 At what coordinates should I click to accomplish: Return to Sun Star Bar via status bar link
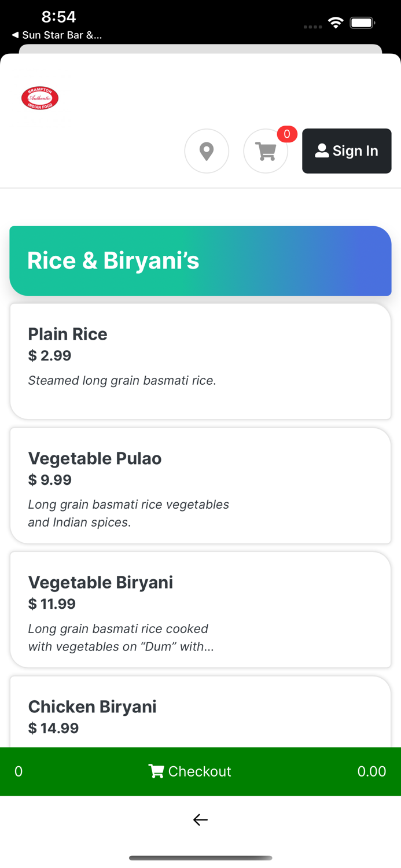tap(57, 35)
